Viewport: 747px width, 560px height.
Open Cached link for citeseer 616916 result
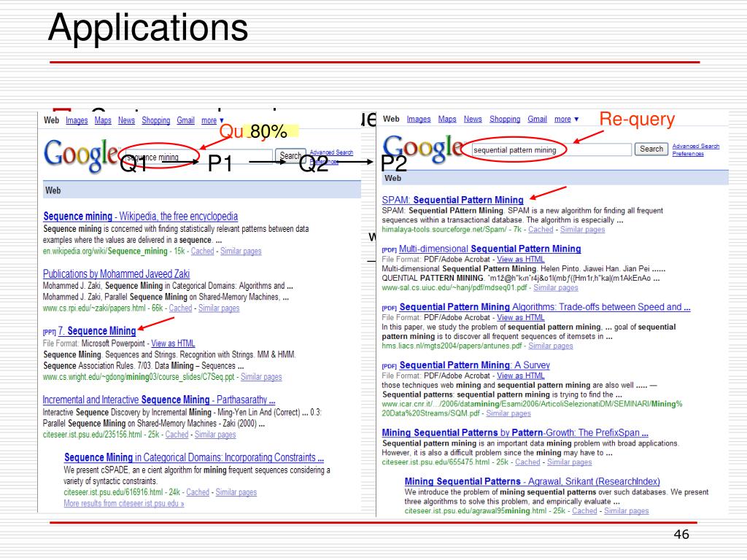198,492
